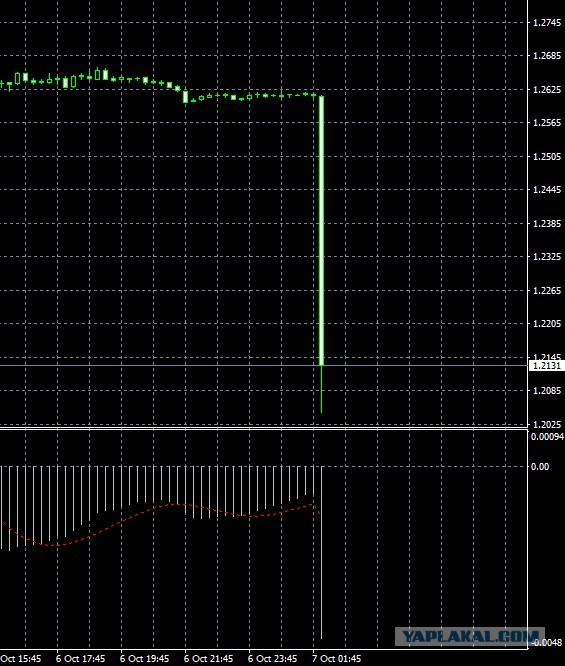Click the 6 Oct 21:45 time label
The height and width of the screenshot is (666, 565).
[209, 659]
